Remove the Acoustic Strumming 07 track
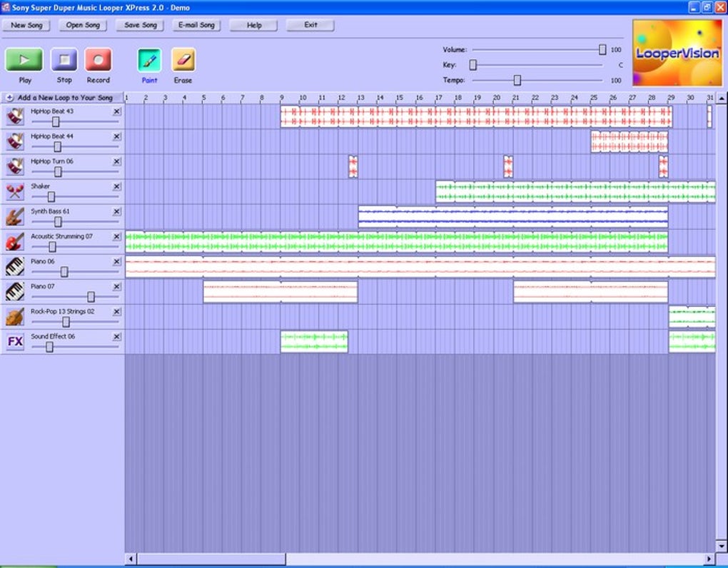The width and height of the screenshot is (728, 568). click(117, 237)
